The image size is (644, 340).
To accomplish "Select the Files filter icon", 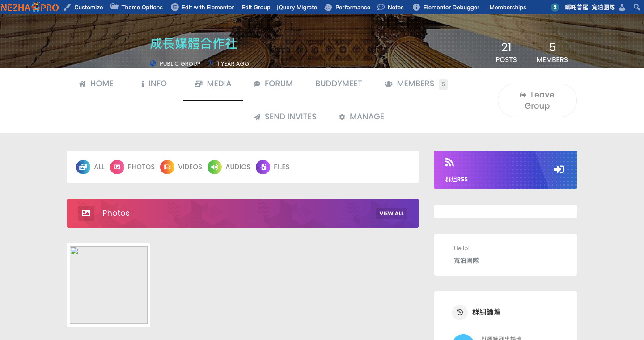I will coord(263,167).
